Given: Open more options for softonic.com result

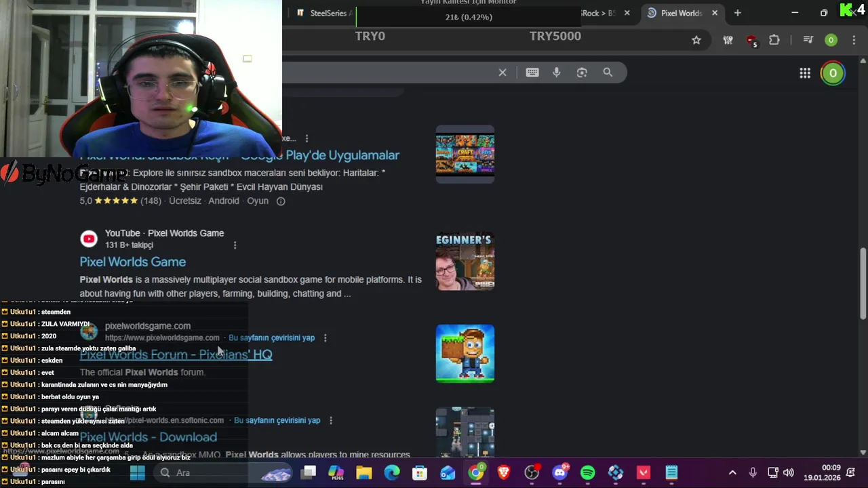Looking at the screenshot, I should coord(330,420).
